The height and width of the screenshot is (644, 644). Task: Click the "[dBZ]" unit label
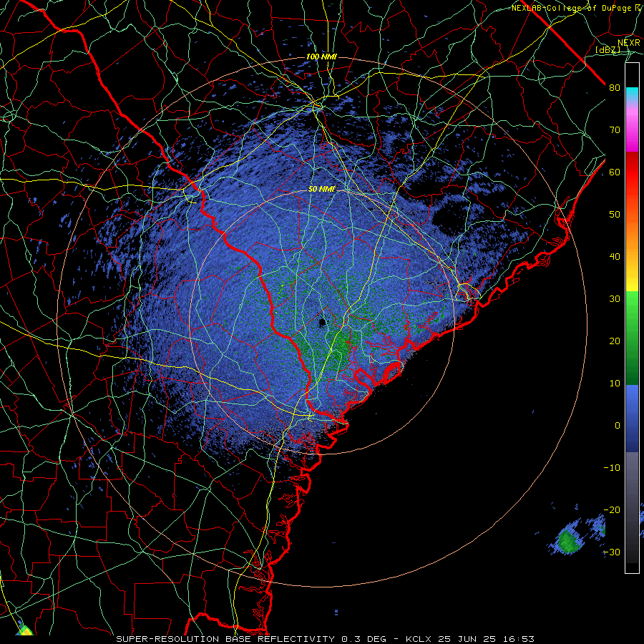[608, 49]
